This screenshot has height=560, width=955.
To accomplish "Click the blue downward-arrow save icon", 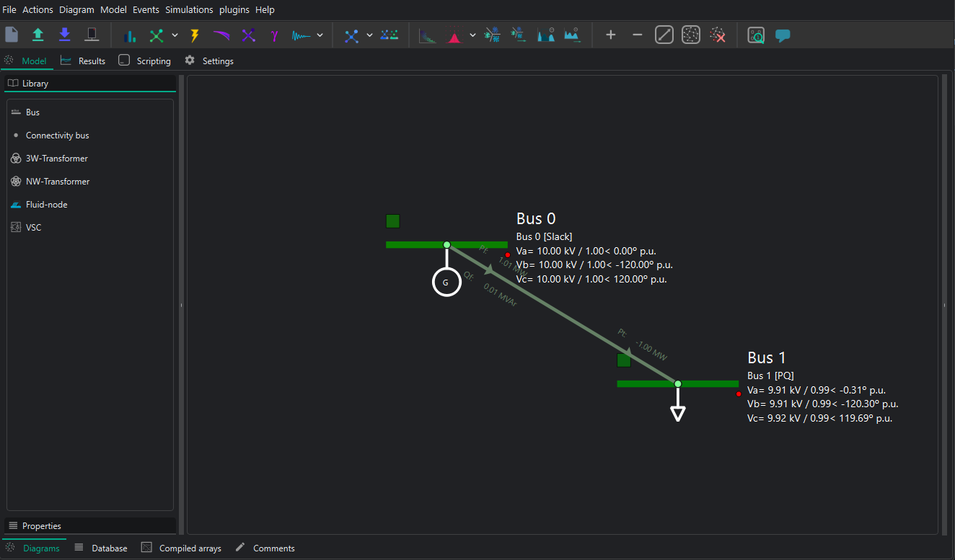I will 65,35.
